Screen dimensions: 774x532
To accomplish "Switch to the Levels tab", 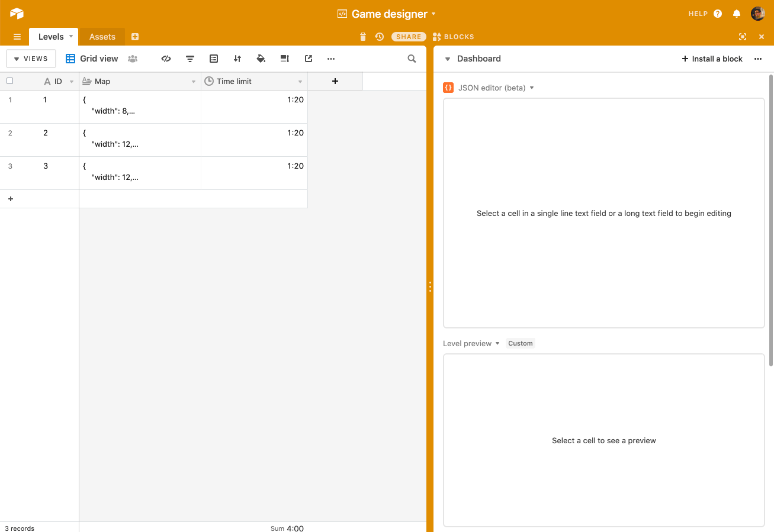I will [x=51, y=37].
